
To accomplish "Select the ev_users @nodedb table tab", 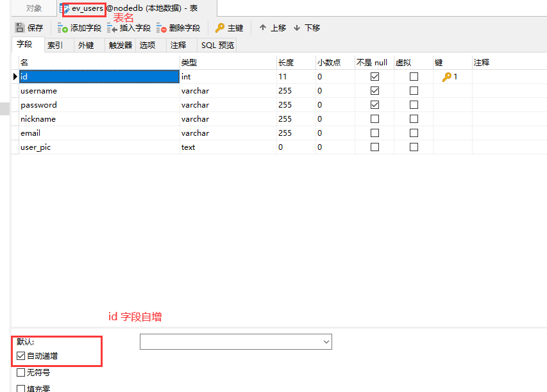I will tap(137, 8).
